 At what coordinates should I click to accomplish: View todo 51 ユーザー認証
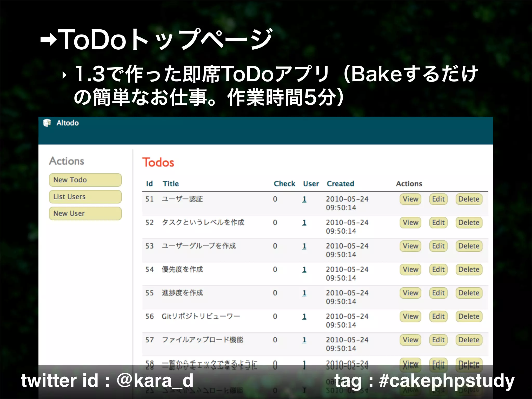click(410, 199)
